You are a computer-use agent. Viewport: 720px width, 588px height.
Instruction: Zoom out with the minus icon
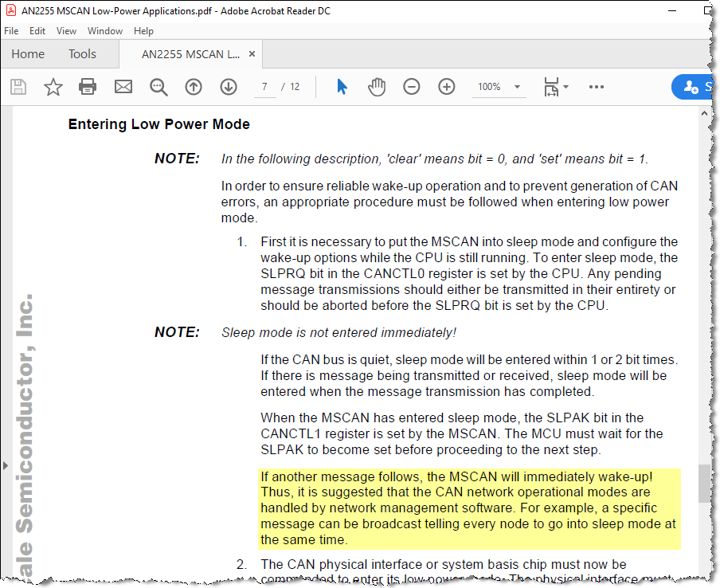click(412, 87)
